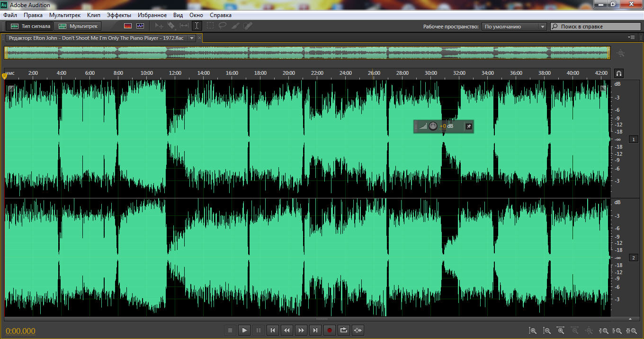Screen dimensions: 644x339
Task: Show the spectral pitch display
Action: [140, 26]
